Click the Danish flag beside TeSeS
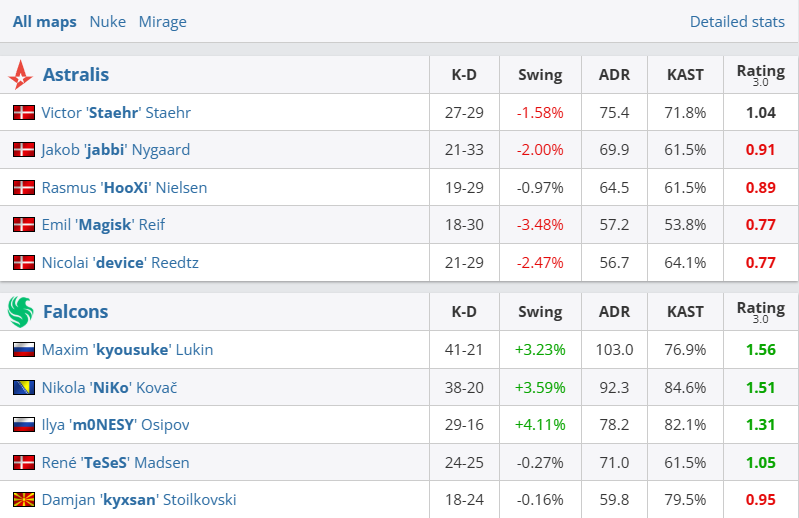This screenshot has height=518, width=799. (x=24, y=462)
